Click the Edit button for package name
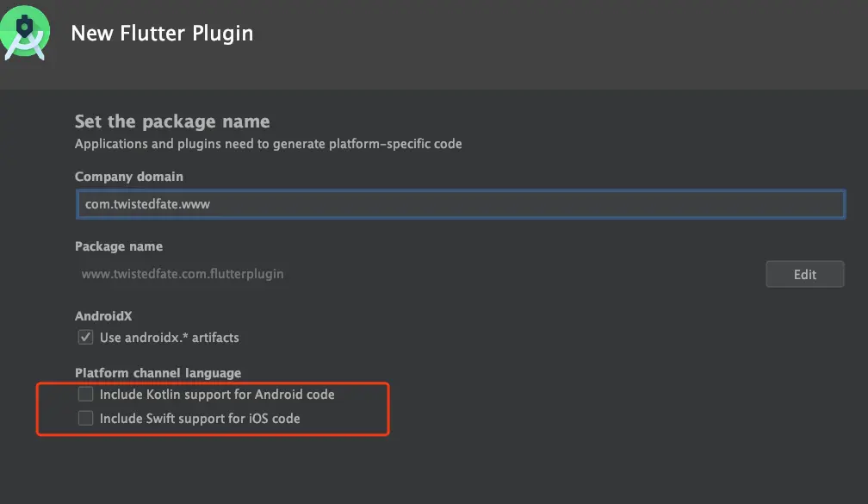Screen dimensions: 868x504 tap(805, 274)
